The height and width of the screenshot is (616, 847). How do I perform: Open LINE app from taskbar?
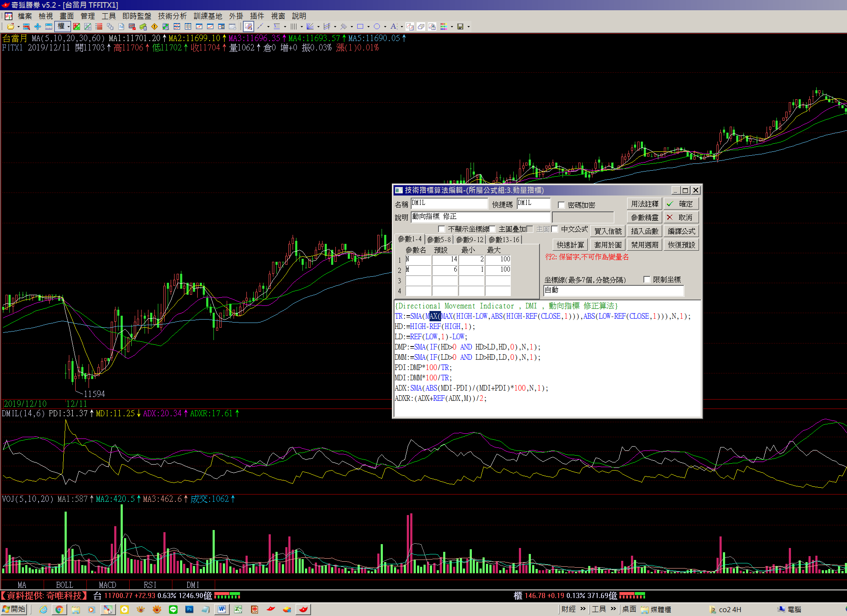[173, 610]
